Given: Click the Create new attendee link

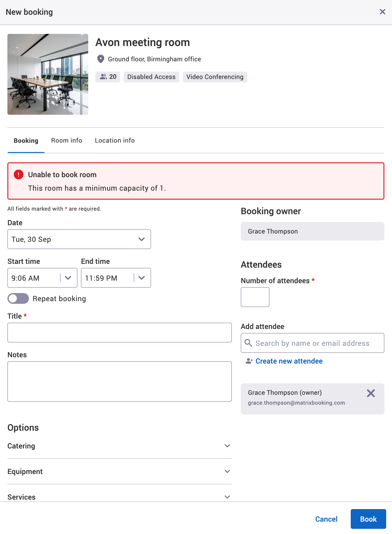Looking at the screenshot, I should point(289,361).
